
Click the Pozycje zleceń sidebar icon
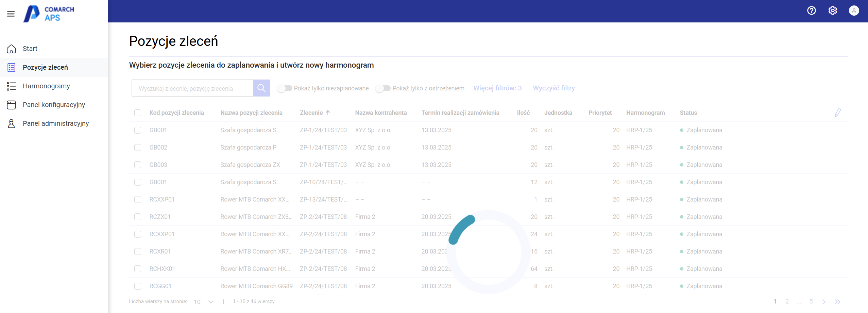(11, 67)
